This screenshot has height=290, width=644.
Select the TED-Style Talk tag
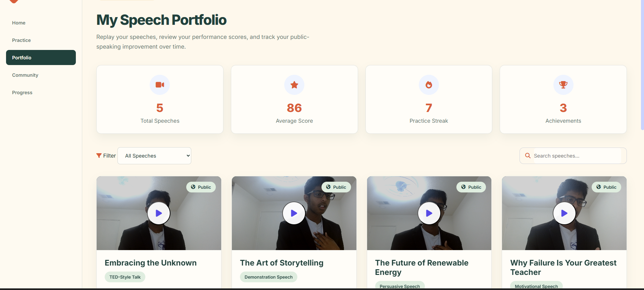(125, 277)
